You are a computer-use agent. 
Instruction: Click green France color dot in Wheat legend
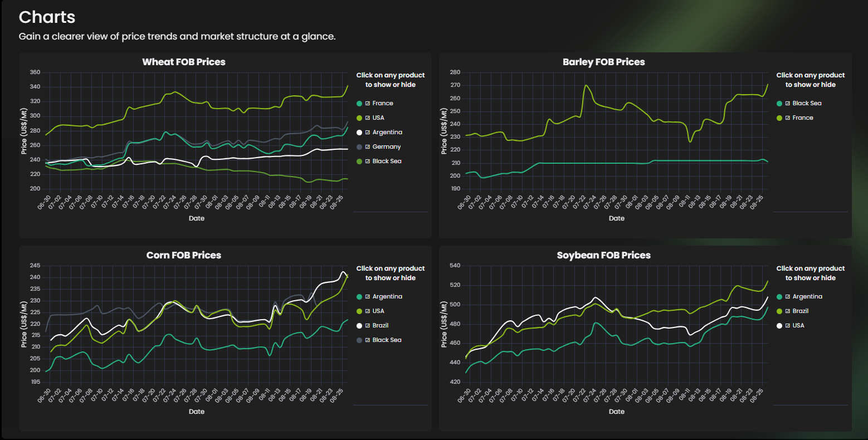[x=359, y=104]
